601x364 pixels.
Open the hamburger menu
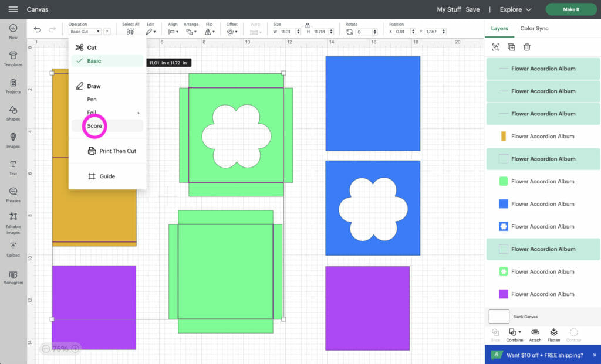[x=13, y=9]
